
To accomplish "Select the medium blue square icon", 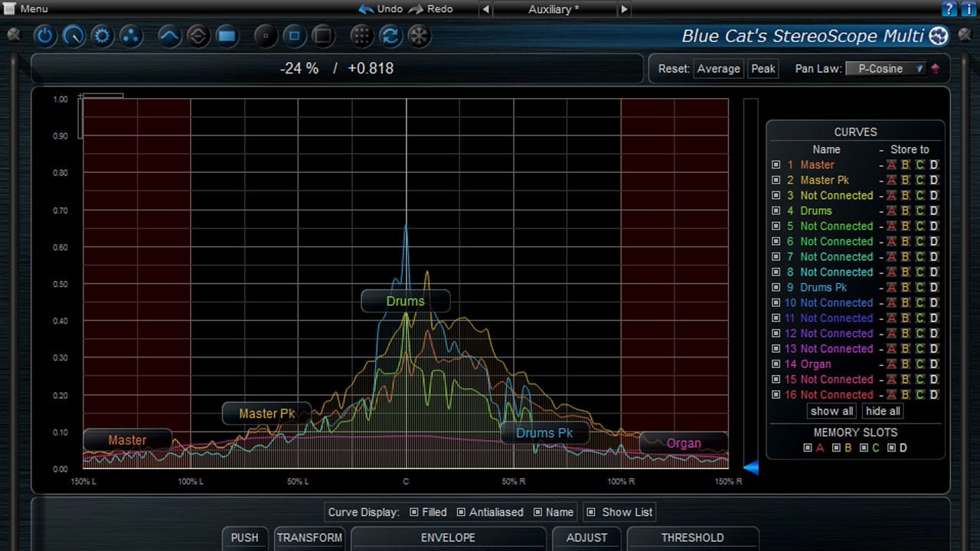I will click(294, 35).
